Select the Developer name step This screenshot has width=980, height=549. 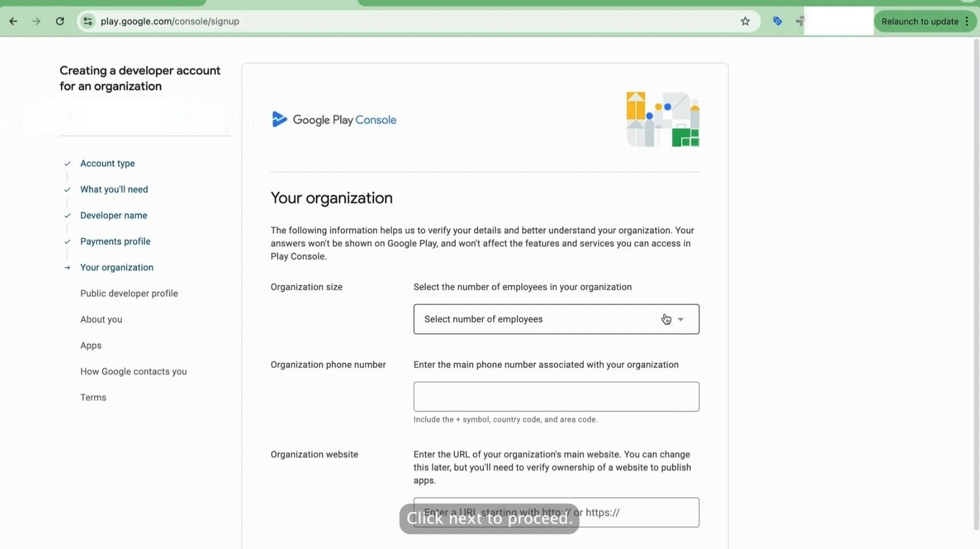click(114, 215)
